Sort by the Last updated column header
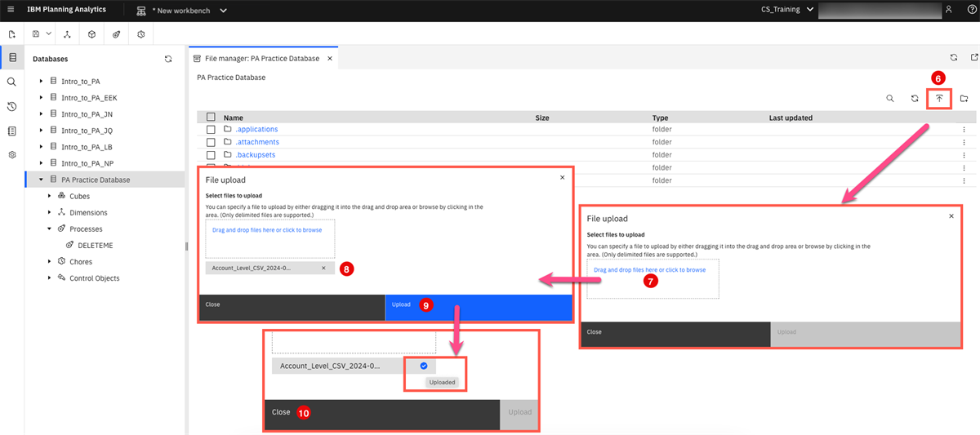Screen dimensions: 980x435 pyautogui.click(x=791, y=118)
